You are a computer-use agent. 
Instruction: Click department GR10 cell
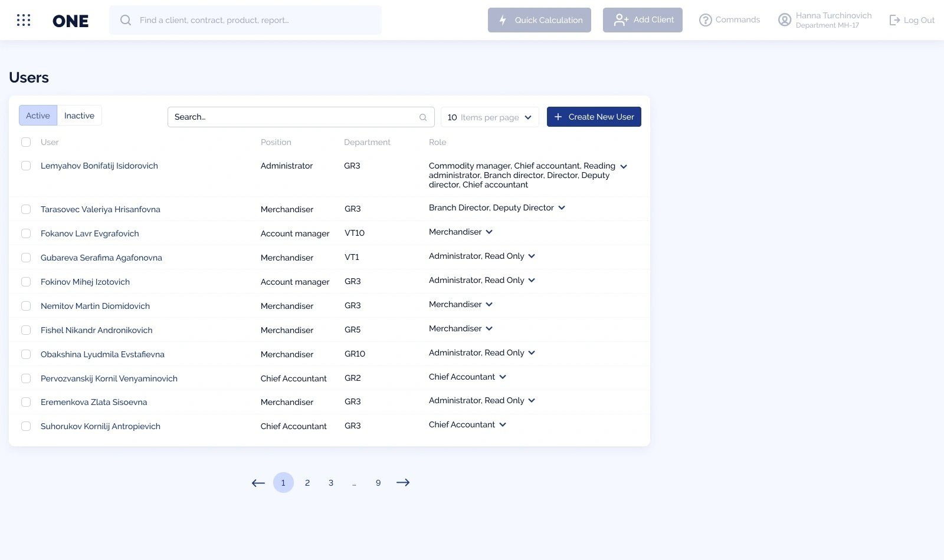355,354
